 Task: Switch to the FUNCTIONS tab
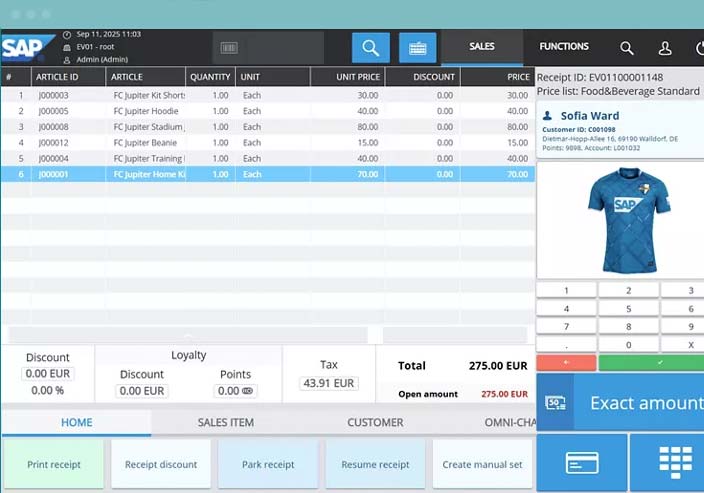coord(564,47)
